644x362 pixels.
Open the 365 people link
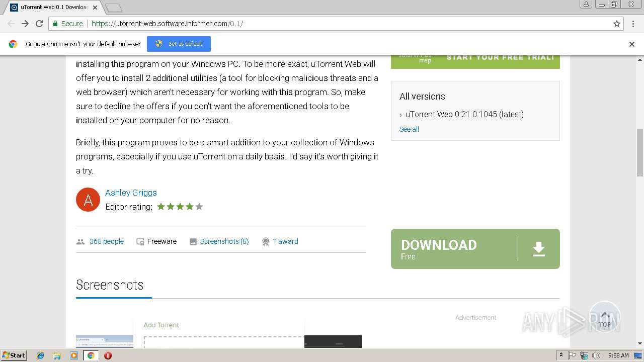[107, 241]
